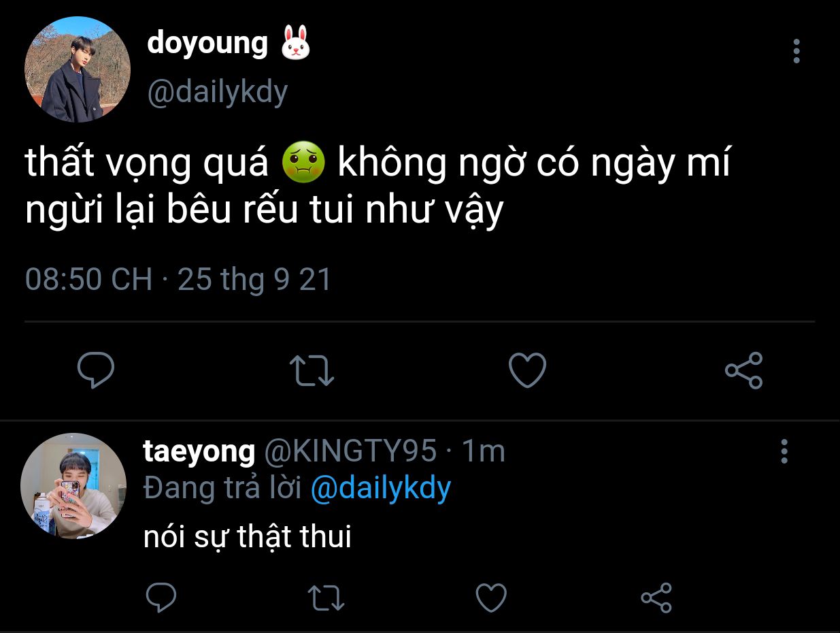840x633 pixels.
Task: Open the @KINGTY95 handle
Action: [x=350, y=451]
